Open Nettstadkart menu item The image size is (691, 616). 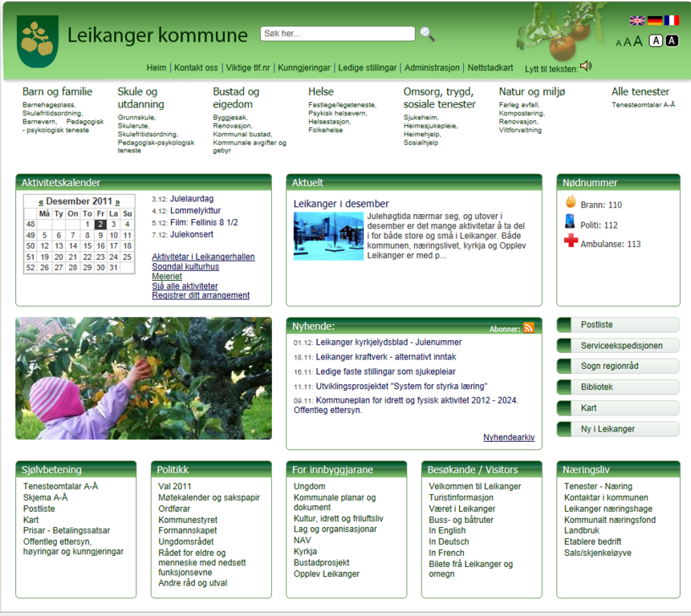[x=490, y=68]
